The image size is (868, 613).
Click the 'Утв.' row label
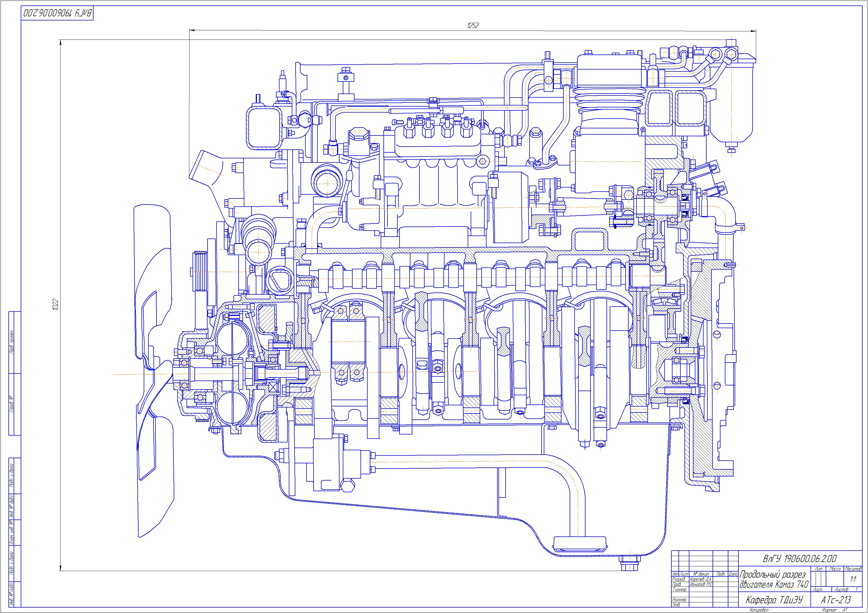pos(676,605)
